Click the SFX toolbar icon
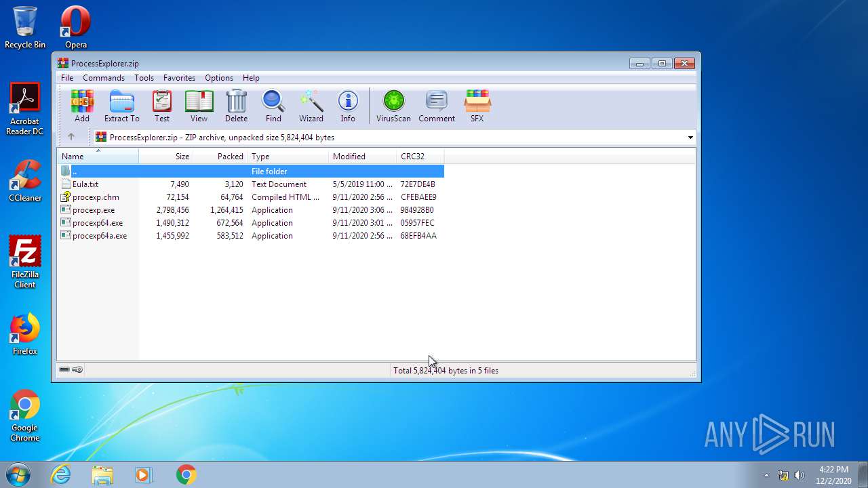The height and width of the screenshot is (488, 868). tap(477, 106)
